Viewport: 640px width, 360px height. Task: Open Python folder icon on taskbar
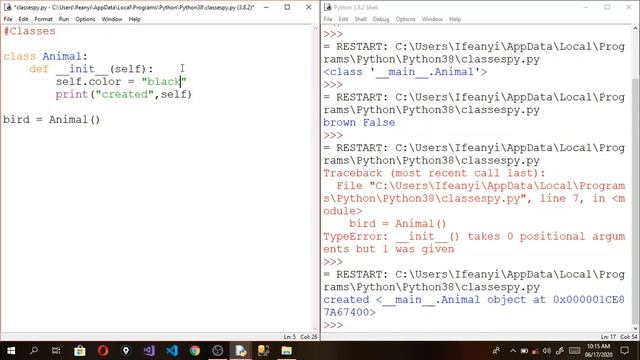(263, 351)
